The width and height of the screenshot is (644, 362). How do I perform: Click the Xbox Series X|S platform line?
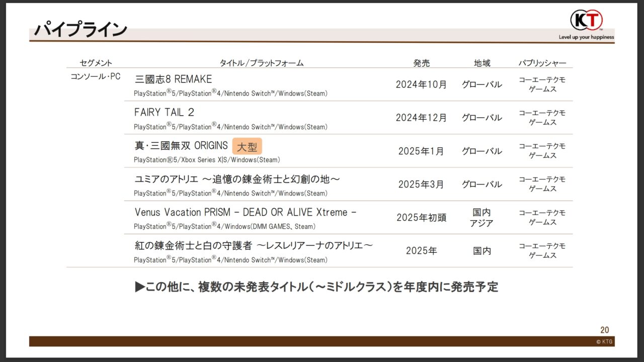pyautogui.click(x=207, y=160)
